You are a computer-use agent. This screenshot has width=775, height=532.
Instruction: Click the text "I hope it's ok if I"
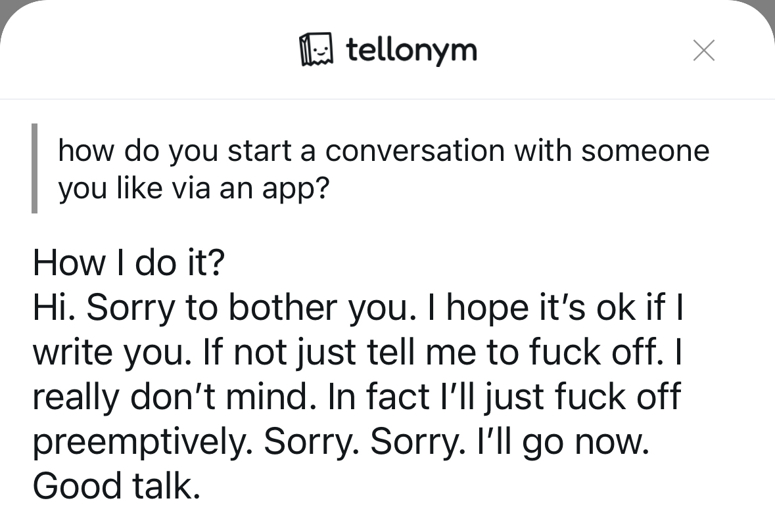561,309
